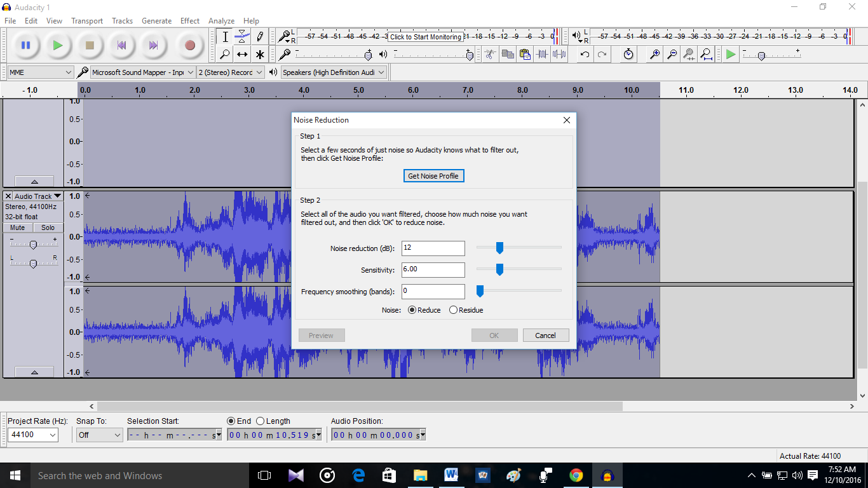Click the Sync-Lock Tracks clock icon
The image size is (868, 488).
[x=628, y=54]
